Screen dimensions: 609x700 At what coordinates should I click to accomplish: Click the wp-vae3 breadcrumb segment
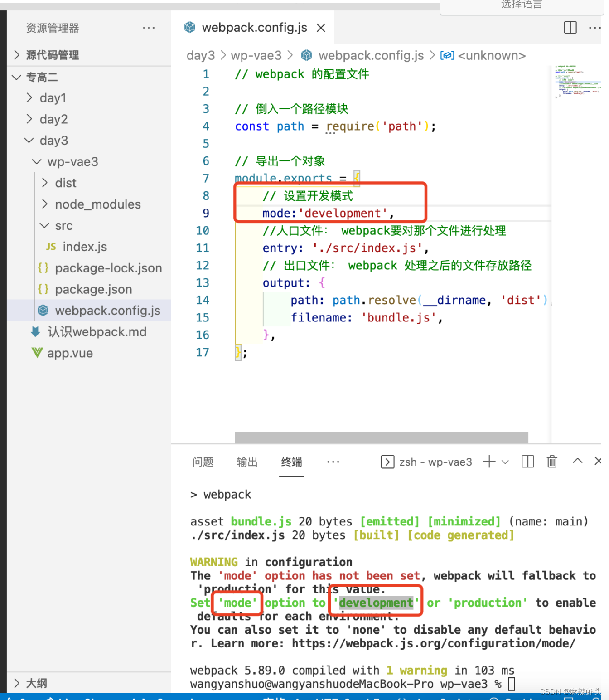256,55
